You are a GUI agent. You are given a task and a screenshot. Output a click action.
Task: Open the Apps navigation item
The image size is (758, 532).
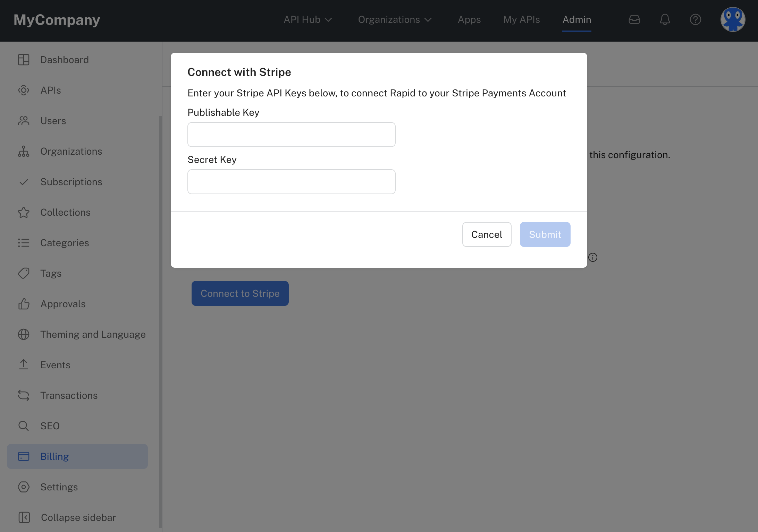469,19
